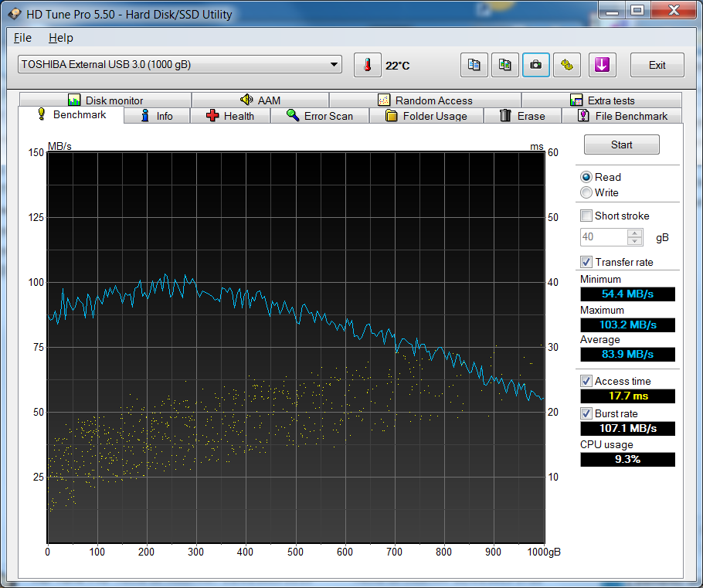Switch to the Random Access tab

pos(425,100)
